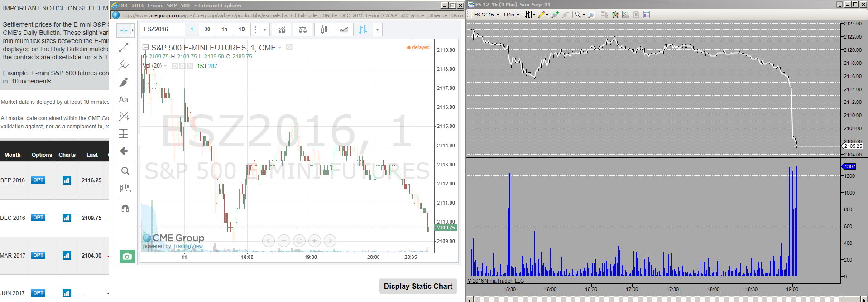This screenshot has height=302, width=868.
Task: Toggle visibility of the Vol indicator
Action: point(174,66)
